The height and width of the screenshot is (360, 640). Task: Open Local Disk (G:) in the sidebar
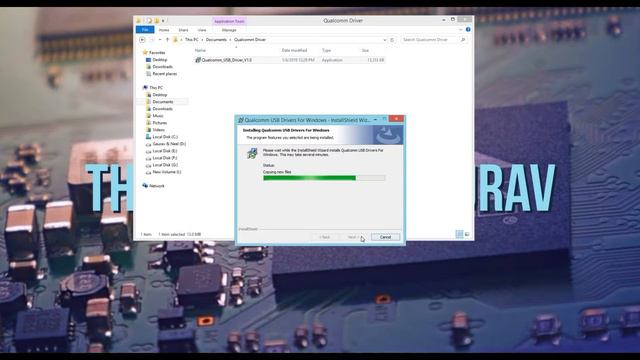165,165
